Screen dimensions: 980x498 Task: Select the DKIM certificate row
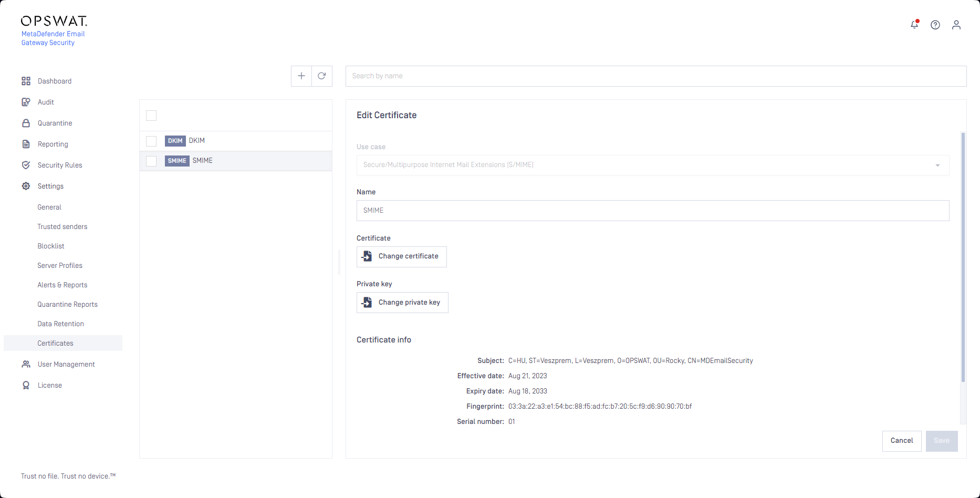tap(236, 141)
